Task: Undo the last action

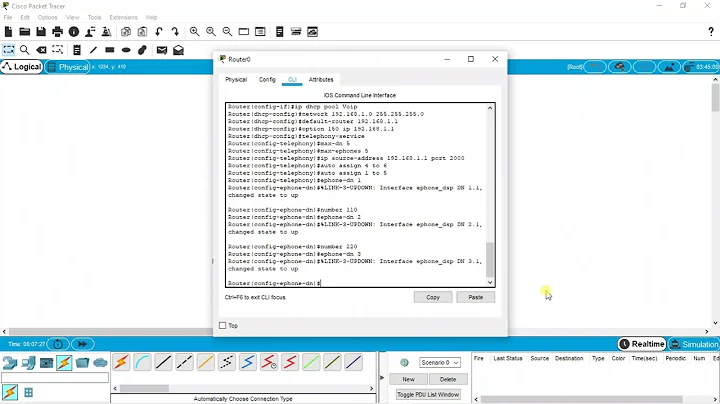Action: (159, 32)
